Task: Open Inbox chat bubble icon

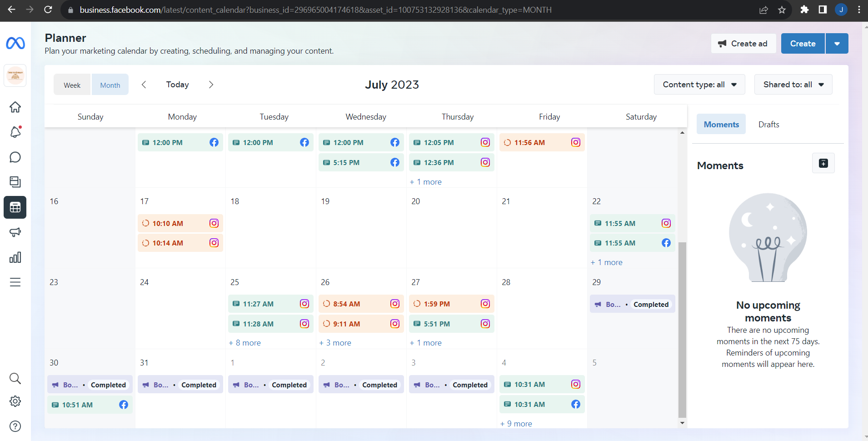Action: (x=15, y=157)
